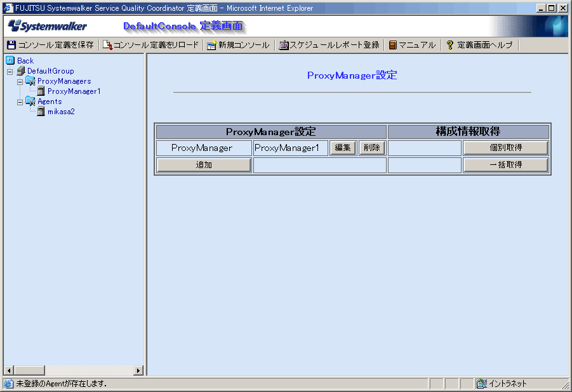Select DefaultGroup in the tree
The height and width of the screenshot is (392, 572).
point(51,71)
